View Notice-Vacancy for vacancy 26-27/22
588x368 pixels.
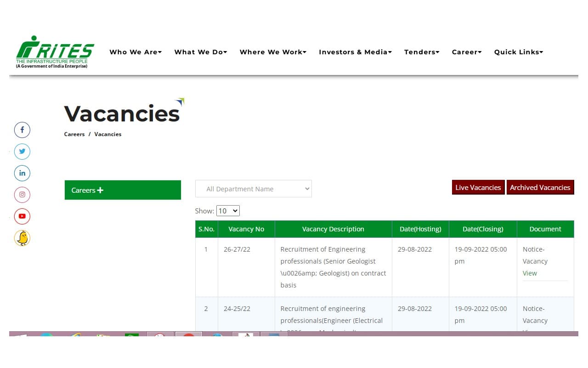(x=530, y=273)
